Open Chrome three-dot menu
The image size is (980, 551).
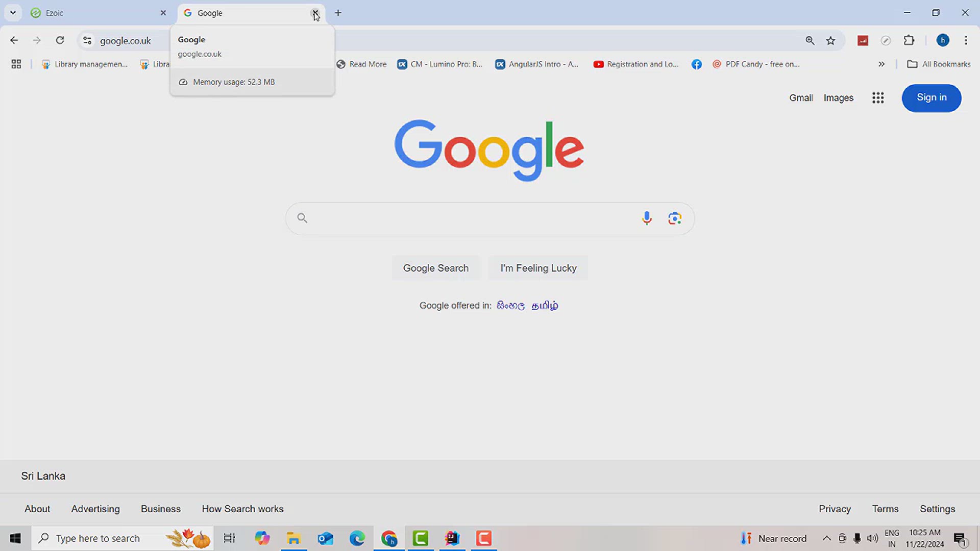[x=966, y=40]
